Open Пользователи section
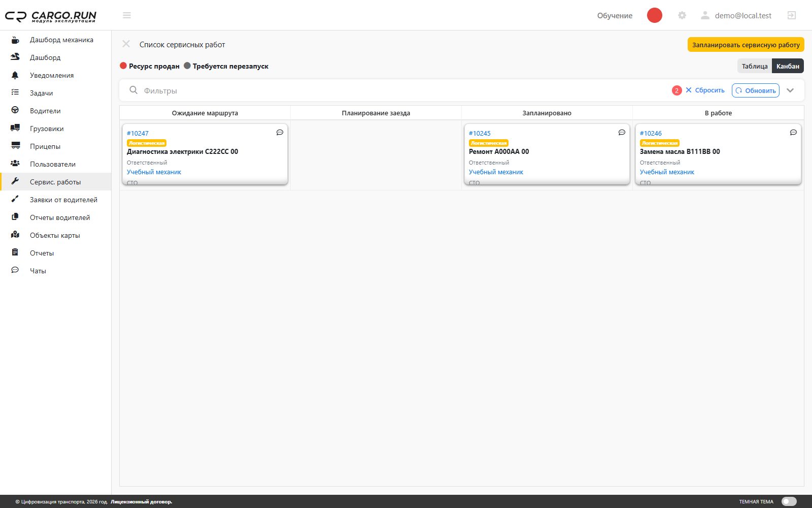812x508 pixels. (56, 164)
